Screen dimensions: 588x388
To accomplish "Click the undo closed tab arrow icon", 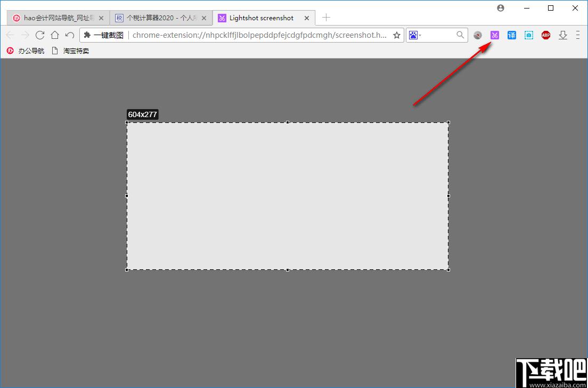I will click(x=70, y=35).
